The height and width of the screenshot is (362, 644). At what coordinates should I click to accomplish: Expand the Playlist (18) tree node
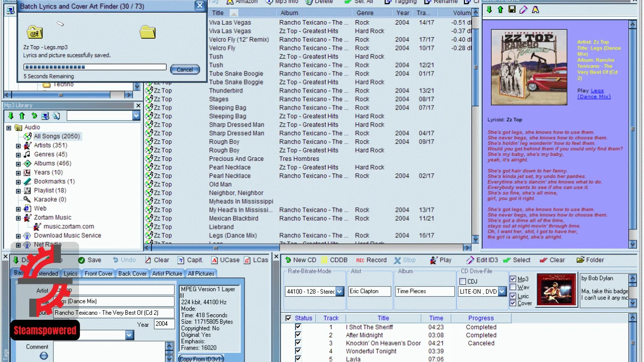click(19, 191)
